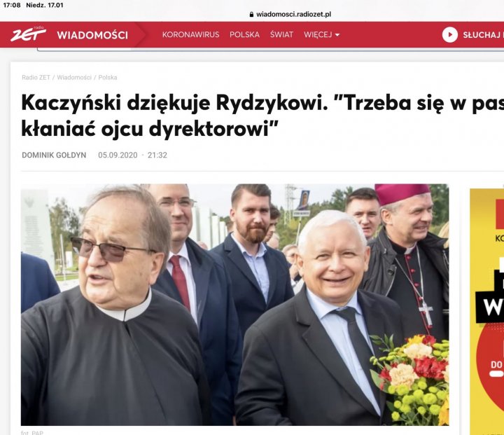Screen dimensions: 504x435
Task: Click the yellow advertisement banner on the right
Action: pos(487,312)
